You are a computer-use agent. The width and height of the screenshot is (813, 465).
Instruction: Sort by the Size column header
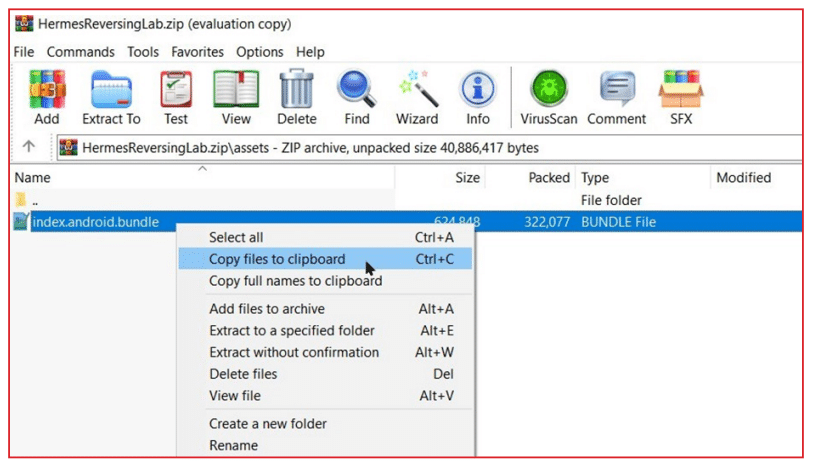click(440, 177)
